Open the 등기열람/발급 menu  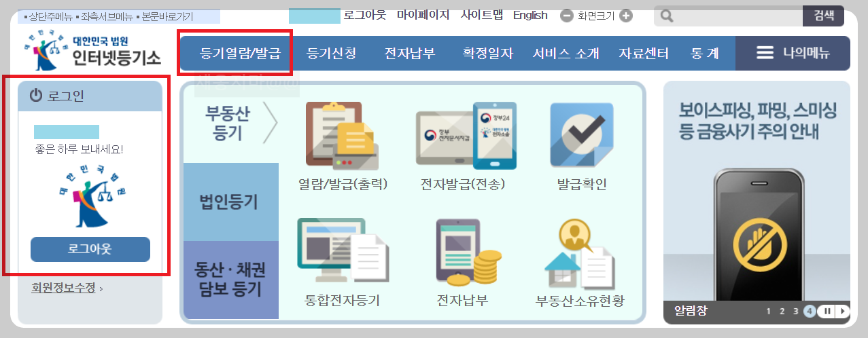[x=240, y=53]
